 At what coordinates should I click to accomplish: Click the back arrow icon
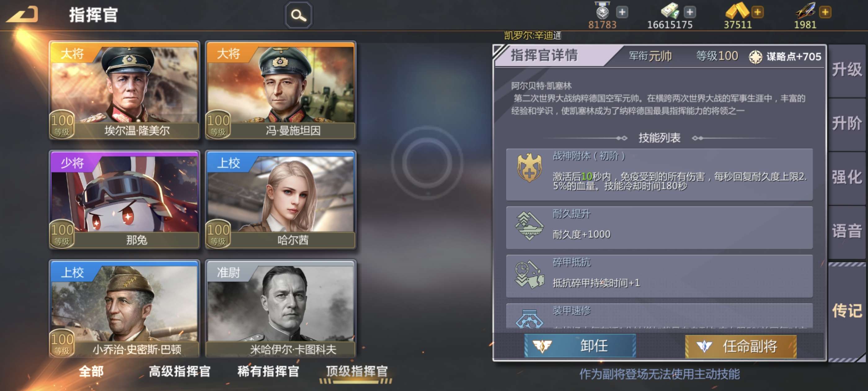tap(22, 14)
